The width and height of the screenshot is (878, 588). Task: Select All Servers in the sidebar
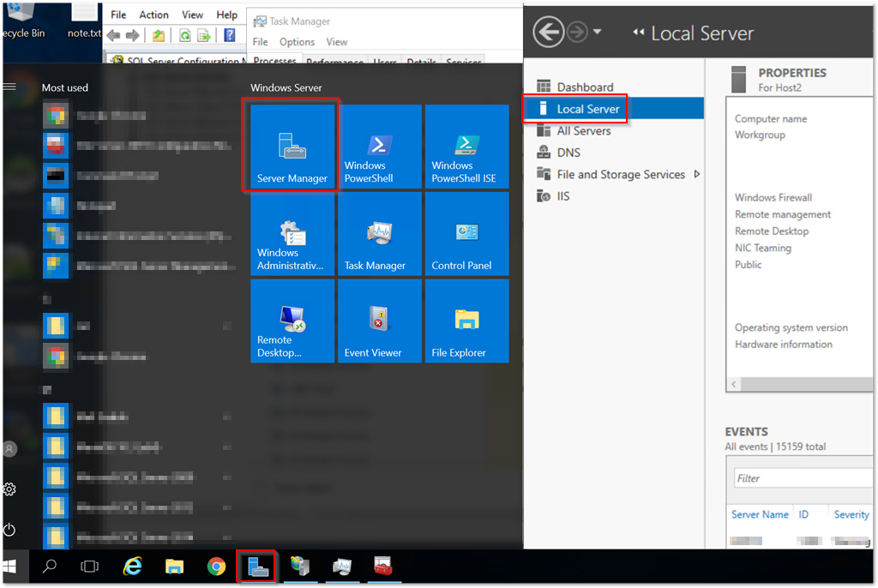[x=583, y=130]
